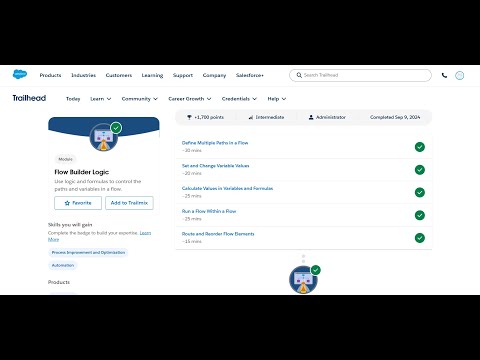
Task: Expand the Credentials dropdown
Action: click(x=239, y=99)
